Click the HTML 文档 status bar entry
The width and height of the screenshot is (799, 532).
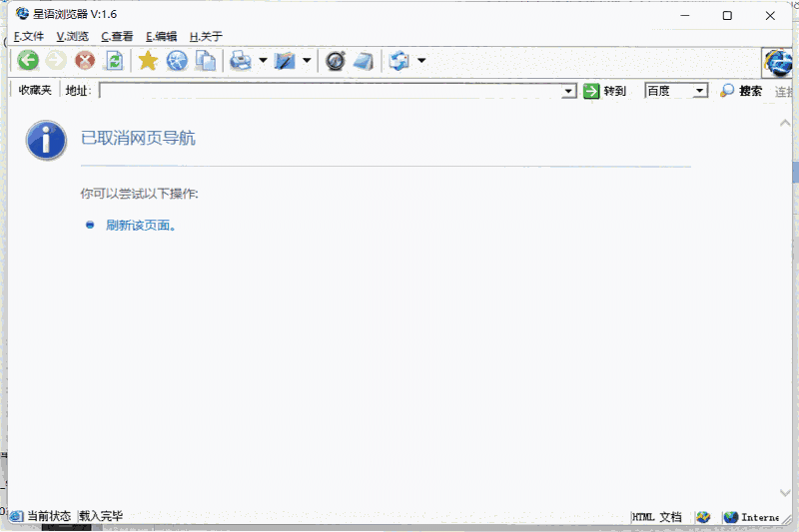pyautogui.click(x=657, y=517)
